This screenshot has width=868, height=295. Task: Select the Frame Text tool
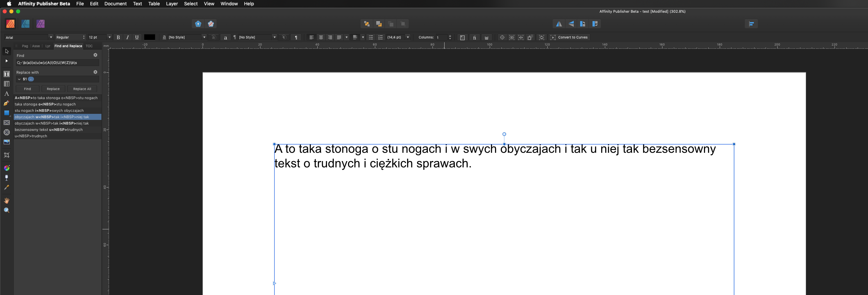click(x=7, y=74)
